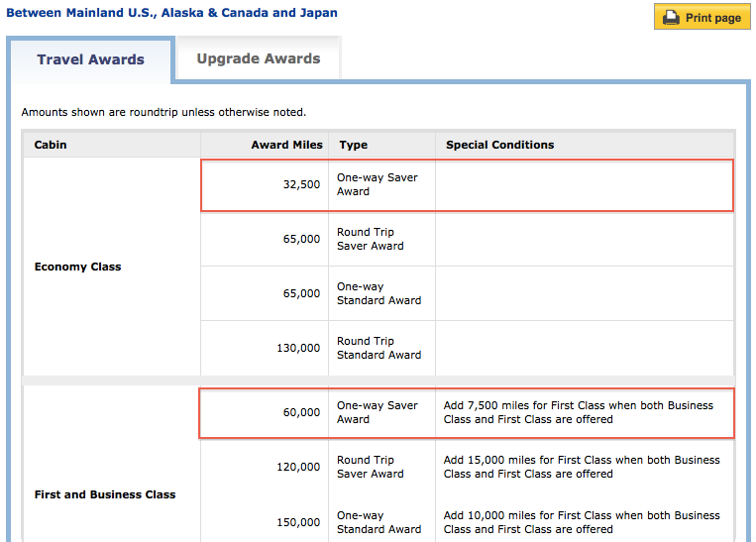The height and width of the screenshot is (542, 756).
Task: Click the Special Conditions column header
Action: [x=500, y=145]
